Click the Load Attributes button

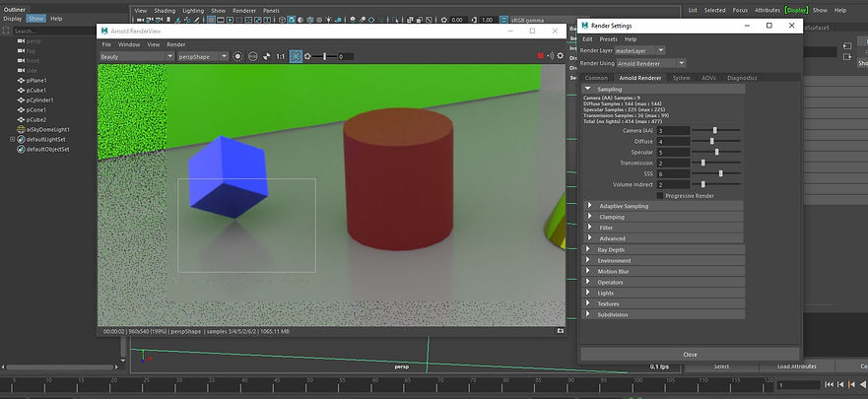797,366
